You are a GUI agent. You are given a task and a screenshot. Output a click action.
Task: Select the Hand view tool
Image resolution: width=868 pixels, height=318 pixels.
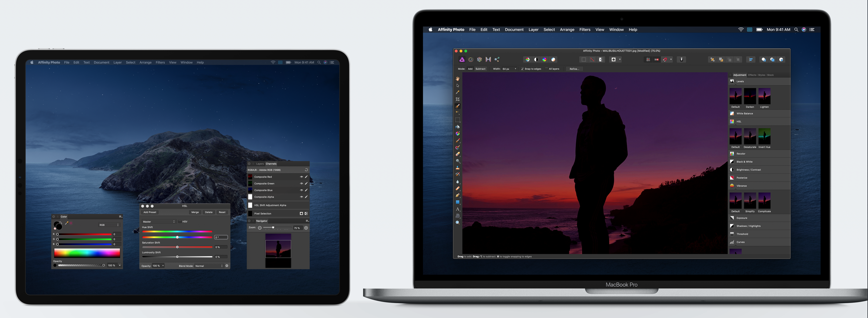(x=458, y=79)
